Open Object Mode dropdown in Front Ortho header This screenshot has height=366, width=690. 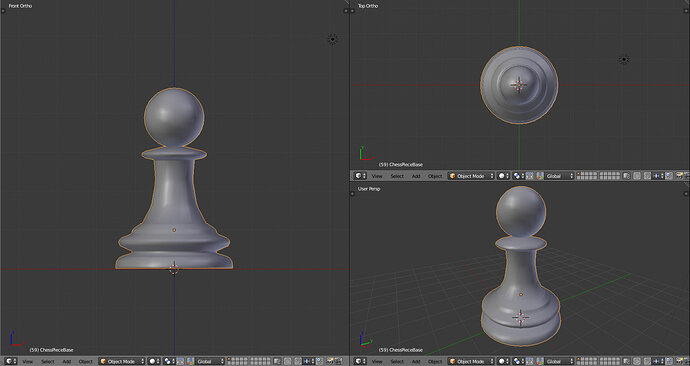(x=122, y=361)
